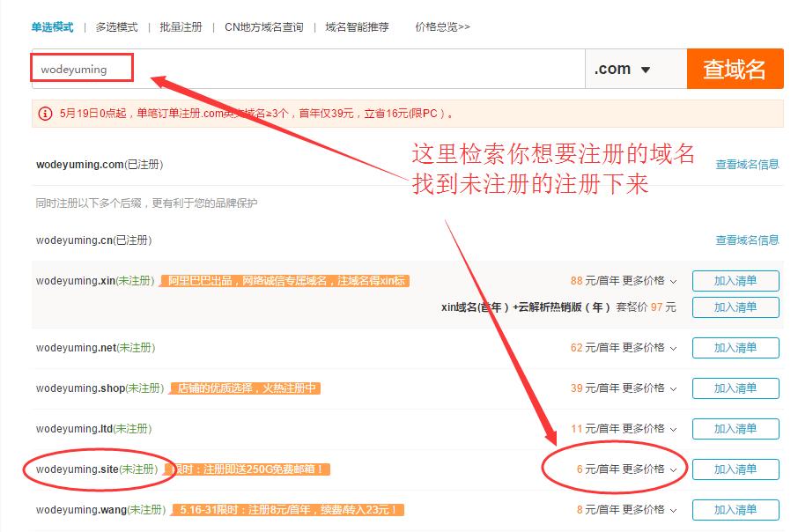
Task: Add wodeyuming.site to the 清单 list
Action: 735,469
